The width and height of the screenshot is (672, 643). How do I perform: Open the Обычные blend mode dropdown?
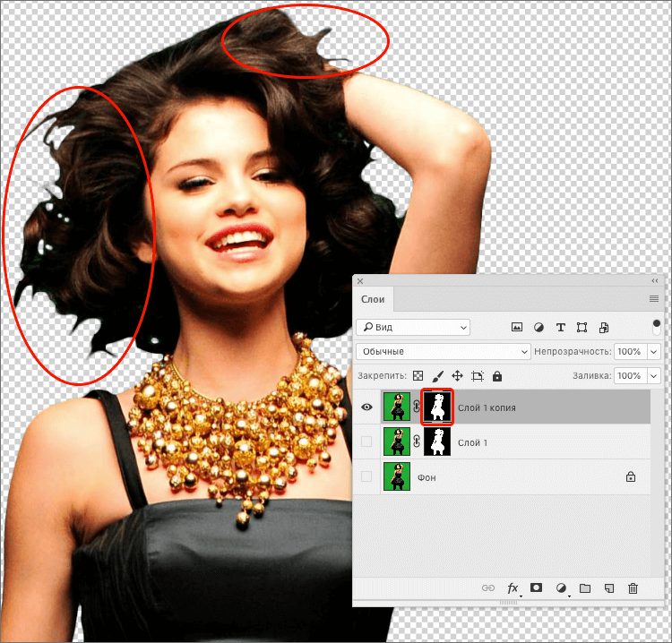[444, 352]
